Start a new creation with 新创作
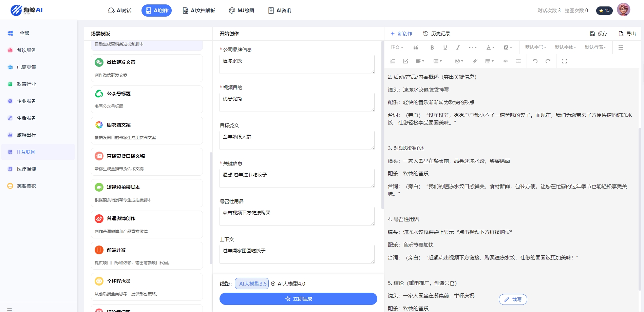The height and width of the screenshot is (312, 644). pos(401,34)
